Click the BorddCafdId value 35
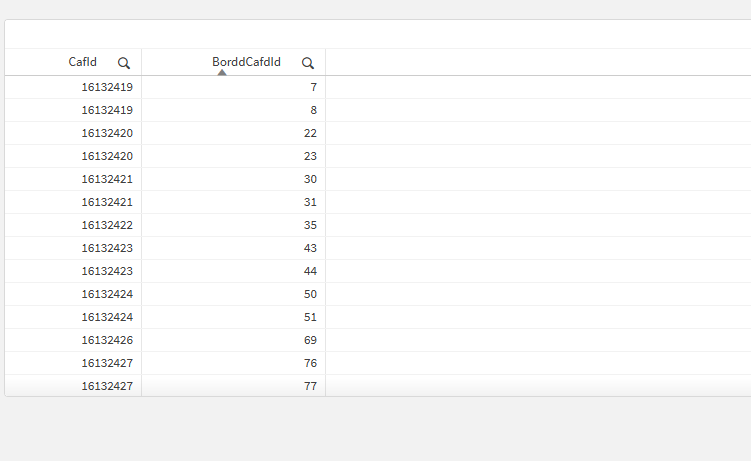The image size is (751, 461). pyautogui.click(x=310, y=225)
